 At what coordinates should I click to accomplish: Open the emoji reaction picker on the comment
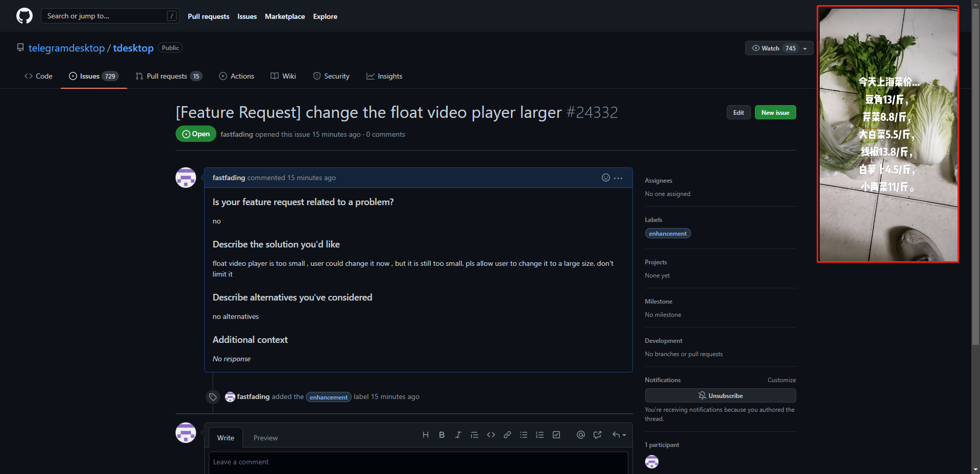605,178
